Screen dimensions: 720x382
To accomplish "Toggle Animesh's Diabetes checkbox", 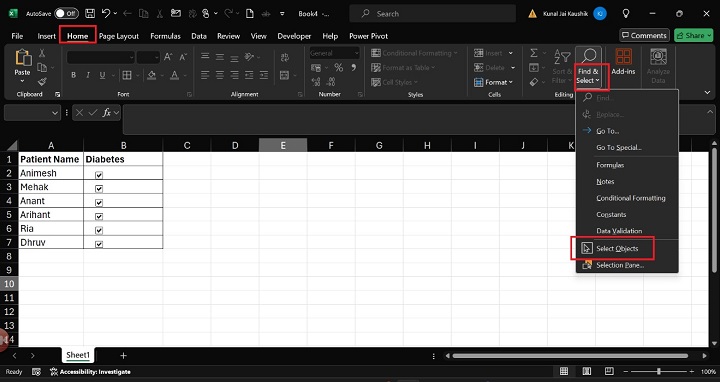I will [x=99, y=175].
